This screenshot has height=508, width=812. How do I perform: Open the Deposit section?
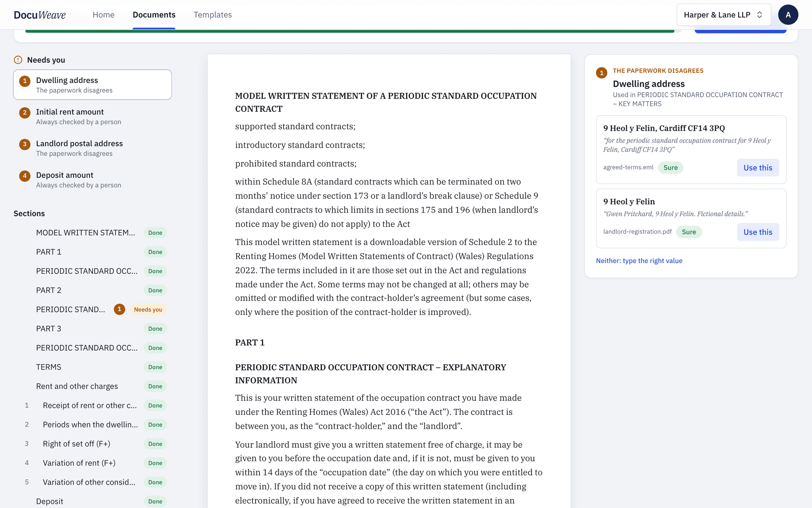(x=92, y=501)
